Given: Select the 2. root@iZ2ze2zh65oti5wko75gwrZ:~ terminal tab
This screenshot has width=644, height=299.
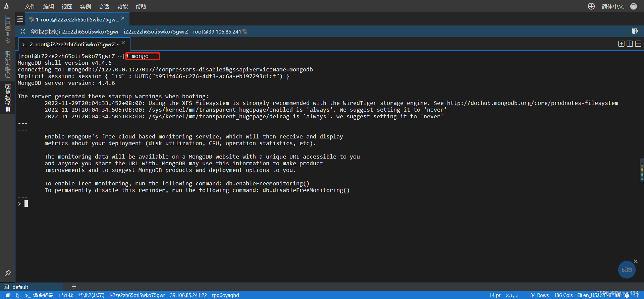Looking at the screenshot, I should [74, 44].
